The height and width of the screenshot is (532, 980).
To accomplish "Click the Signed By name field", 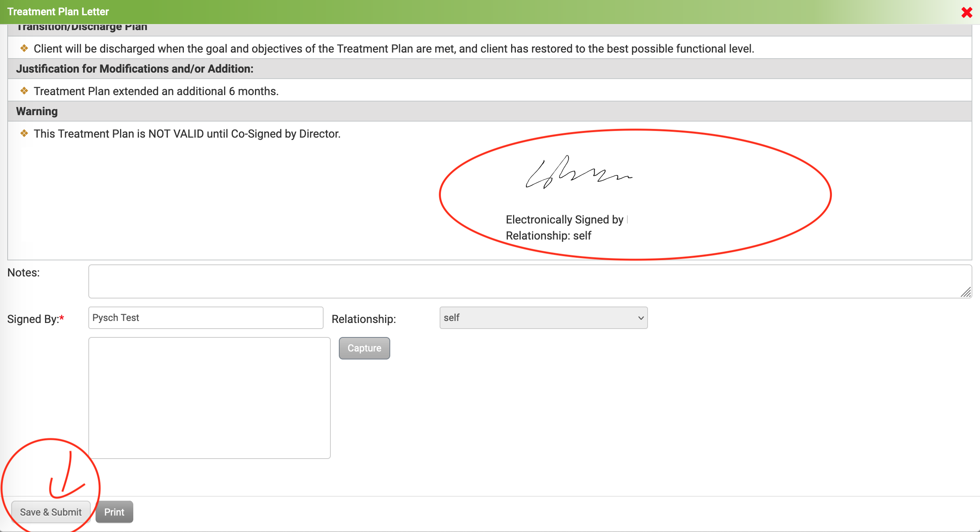I will coord(206,318).
